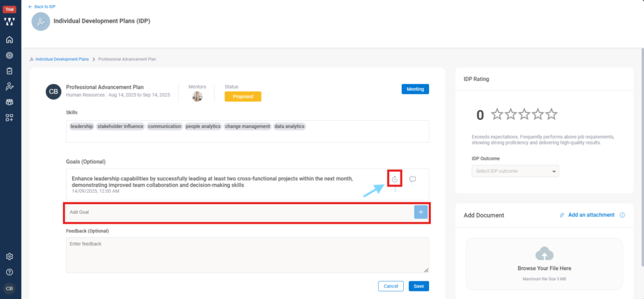Click the goal progress check icon

395,179
